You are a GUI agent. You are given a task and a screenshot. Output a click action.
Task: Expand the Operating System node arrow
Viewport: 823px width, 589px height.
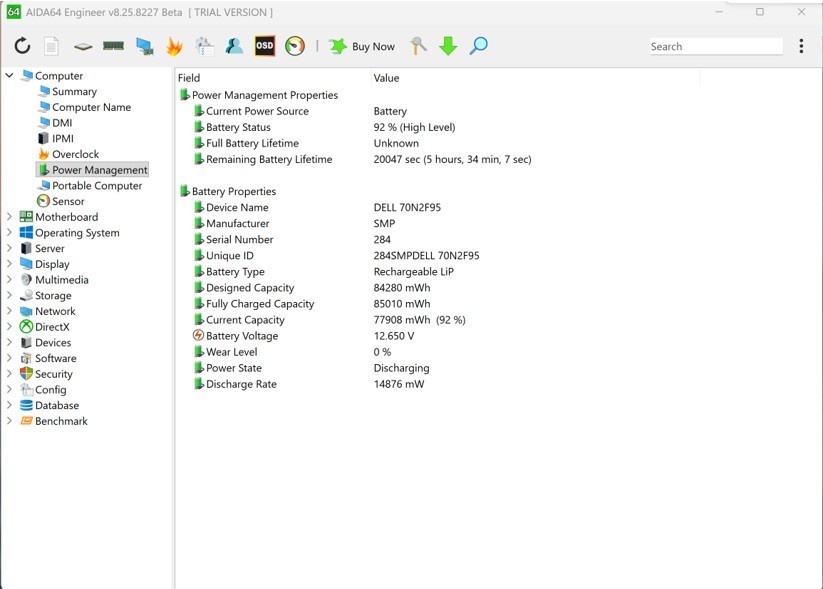[x=9, y=232]
